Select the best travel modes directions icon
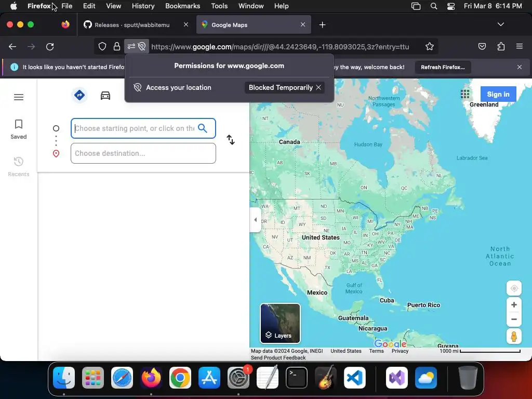The width and height of the screenshot is (532, 399). pyautogui.click(x=79, y=96)
